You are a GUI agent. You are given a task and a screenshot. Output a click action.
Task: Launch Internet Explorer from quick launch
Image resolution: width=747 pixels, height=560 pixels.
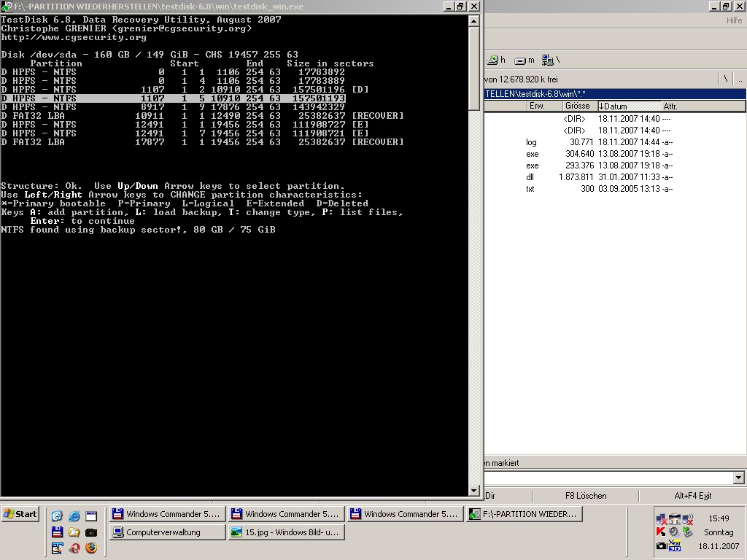tap(74, 516)
